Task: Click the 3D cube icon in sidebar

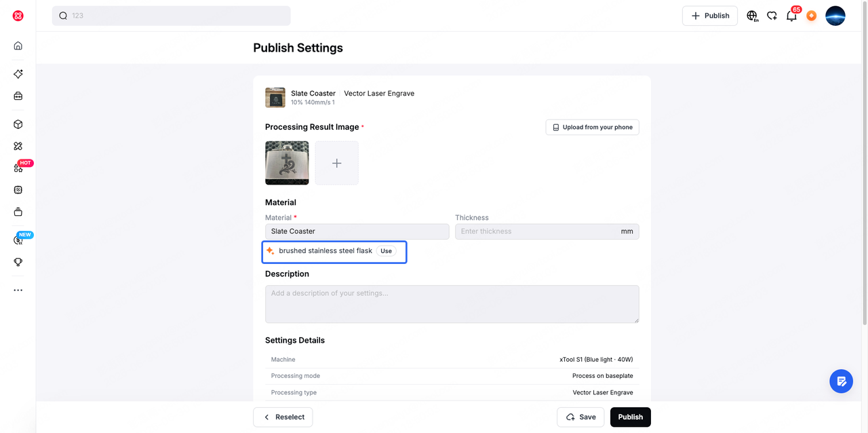Action: [18, 124]
